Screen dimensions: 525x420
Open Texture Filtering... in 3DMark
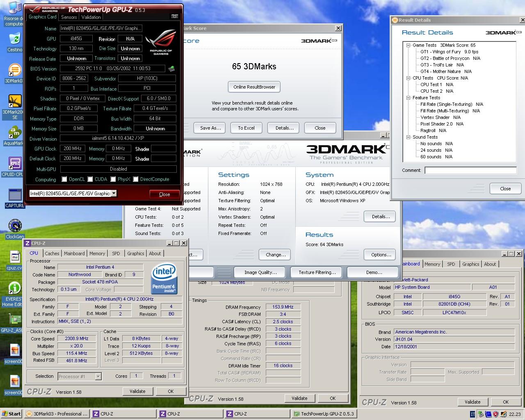[317, 272]
